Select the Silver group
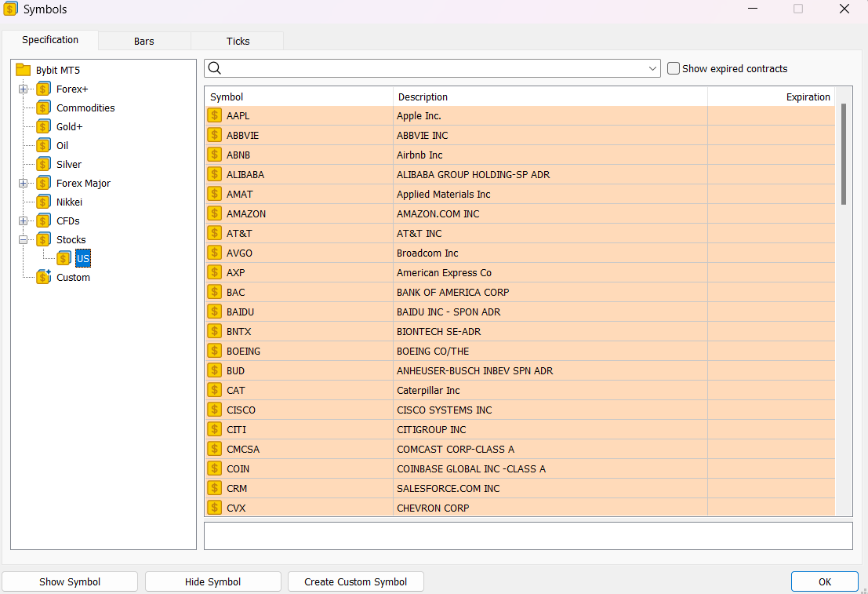This screenshot has height=594, width=868. pos(69,164)
